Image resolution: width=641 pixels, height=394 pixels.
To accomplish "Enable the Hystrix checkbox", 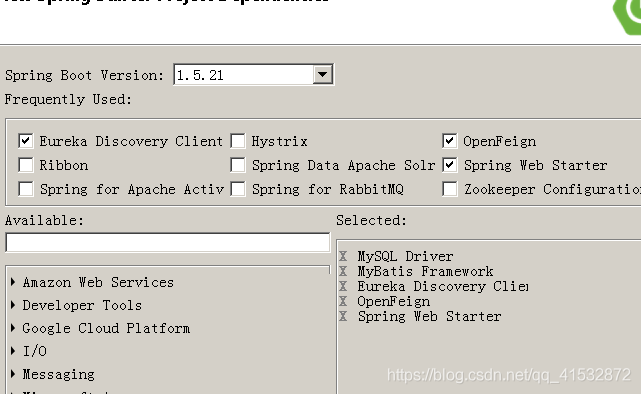I will [238, 141].
